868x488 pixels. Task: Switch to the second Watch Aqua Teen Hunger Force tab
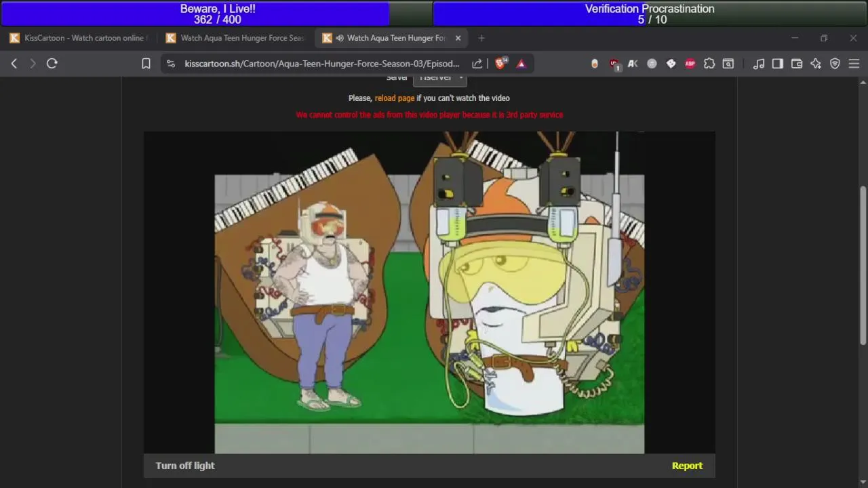coord(237,38)
